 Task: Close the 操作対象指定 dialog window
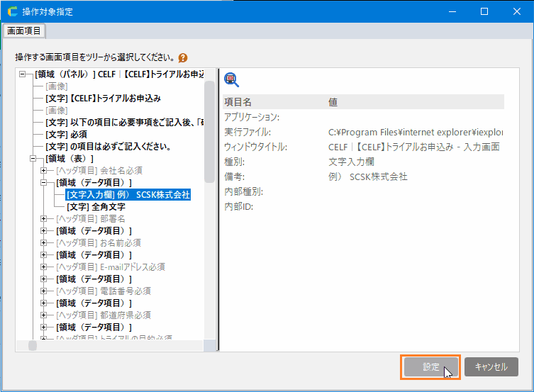tap(517, 11)
